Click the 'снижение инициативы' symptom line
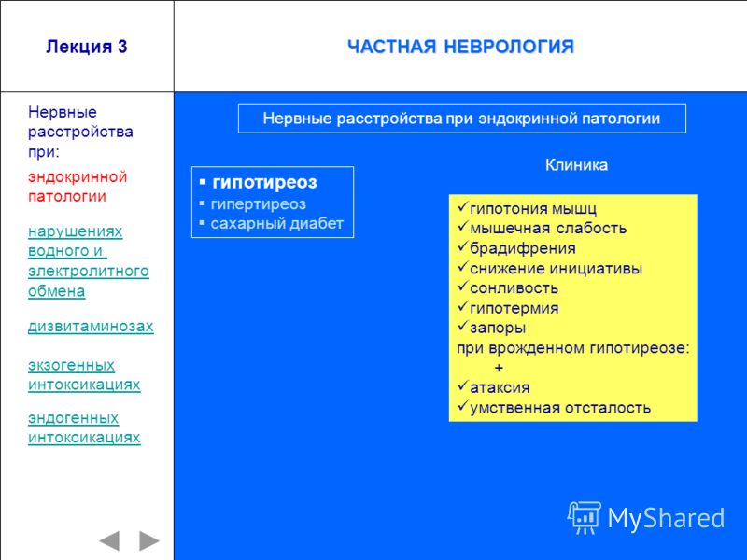747x560 pixels. click(x=550, y=268)
